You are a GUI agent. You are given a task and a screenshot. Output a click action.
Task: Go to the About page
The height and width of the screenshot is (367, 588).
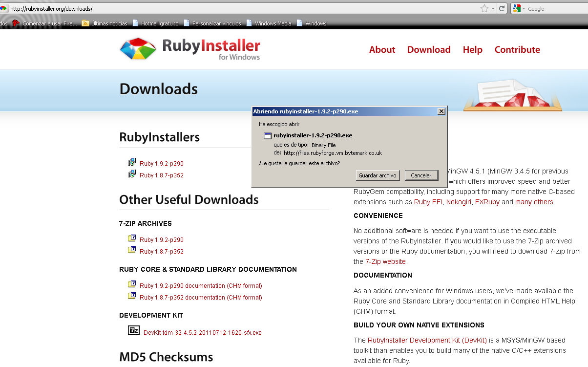pos(382,49)
